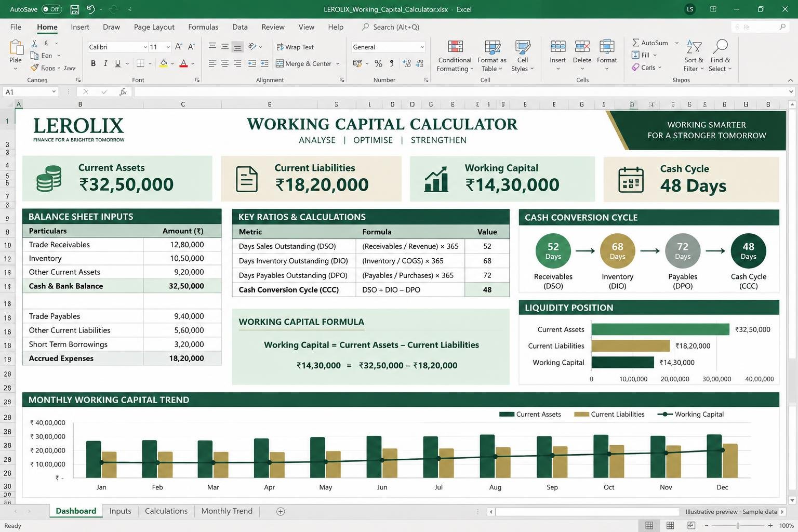Apply Bold formatting
Viewport: 798px width, 532px height.
point(93,63)
